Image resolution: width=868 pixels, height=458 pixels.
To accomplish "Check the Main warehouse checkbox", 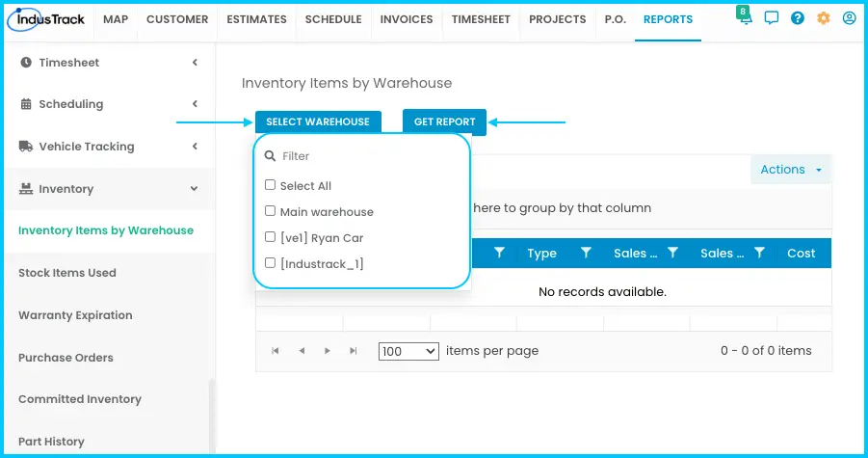I will 270,211.
